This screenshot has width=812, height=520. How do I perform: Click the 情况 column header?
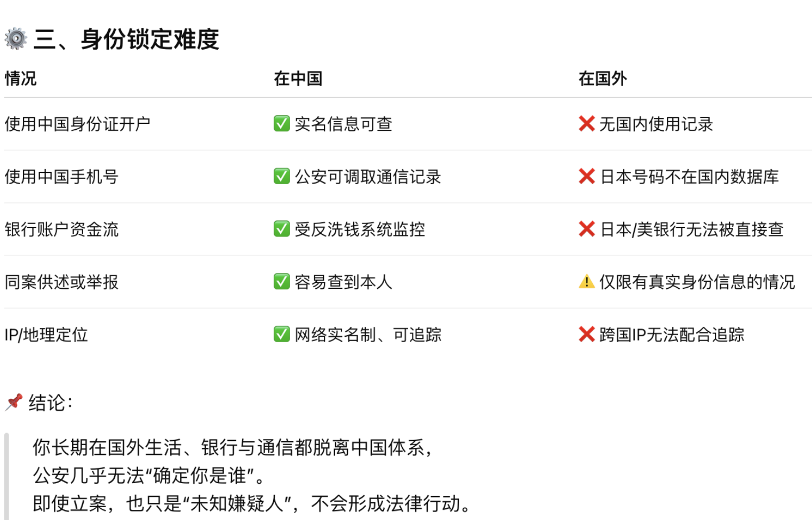(21, 78)
